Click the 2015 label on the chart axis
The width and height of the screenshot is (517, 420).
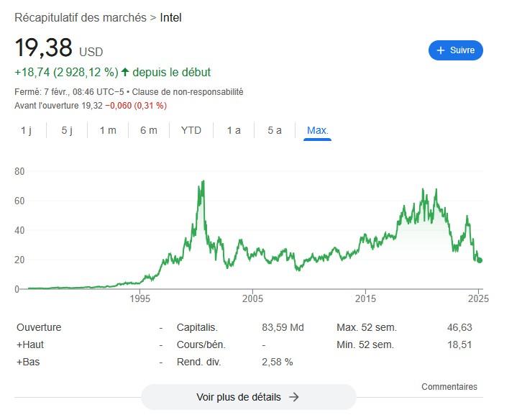pyautogui.click(x=365, y=298)
